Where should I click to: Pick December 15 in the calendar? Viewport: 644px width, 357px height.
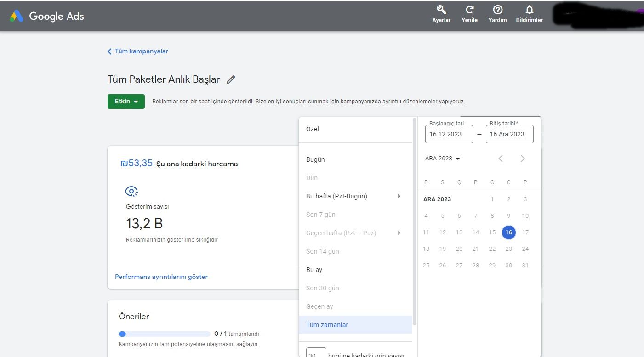pos(492,232)
